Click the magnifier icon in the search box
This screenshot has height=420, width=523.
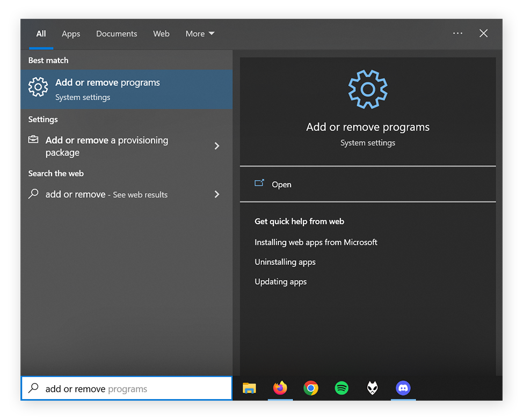[x=34, y=388]
